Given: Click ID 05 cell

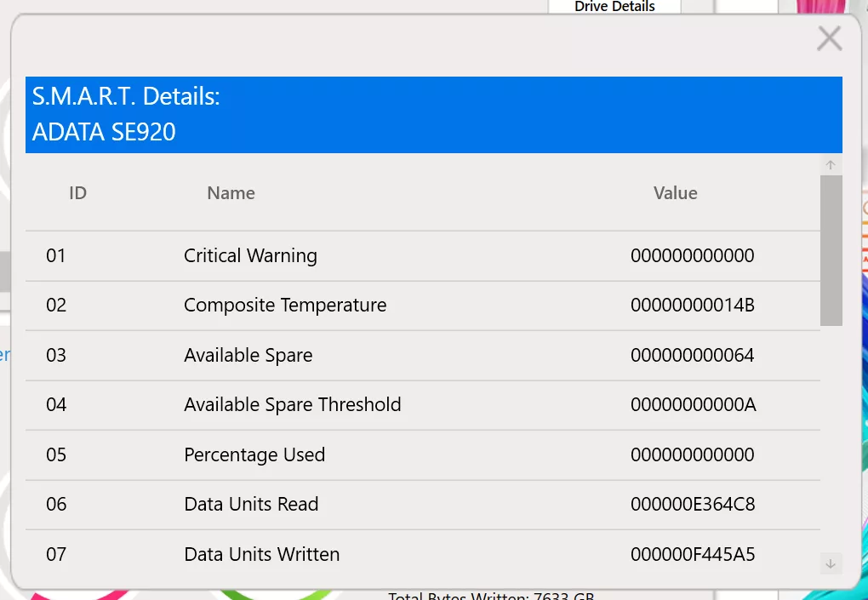Looking at the screenshot, I should click(56, 454).
